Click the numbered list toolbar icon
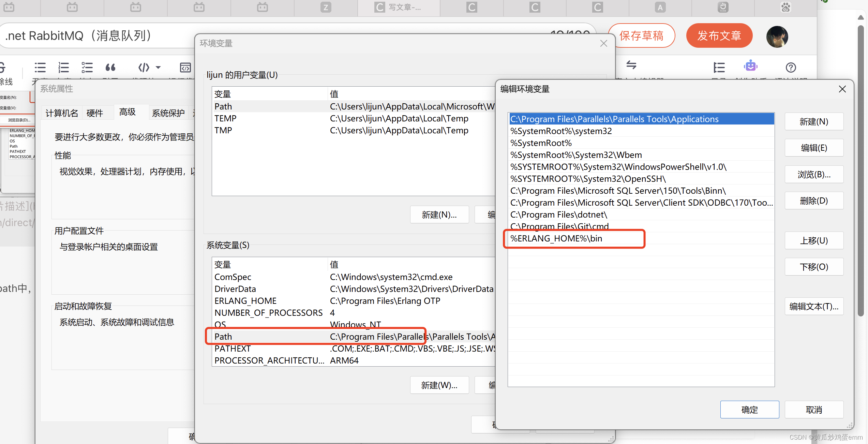The width and height of the screenshot is (868, 444). click(63, 68)
